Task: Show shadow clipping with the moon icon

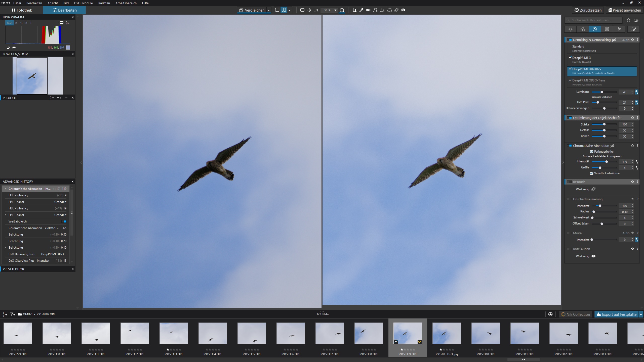Action: pos(8,48)
